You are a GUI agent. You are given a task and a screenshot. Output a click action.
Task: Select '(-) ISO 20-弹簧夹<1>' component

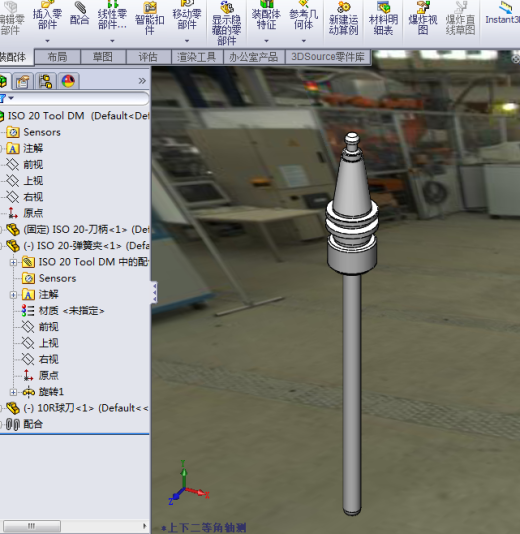coord(78,246)
